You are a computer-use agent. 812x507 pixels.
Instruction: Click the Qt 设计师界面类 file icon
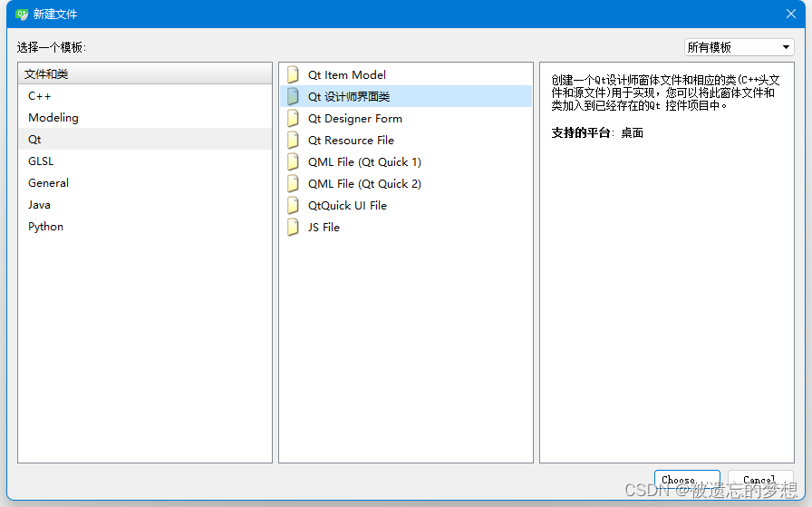click(x=293, y=96)
